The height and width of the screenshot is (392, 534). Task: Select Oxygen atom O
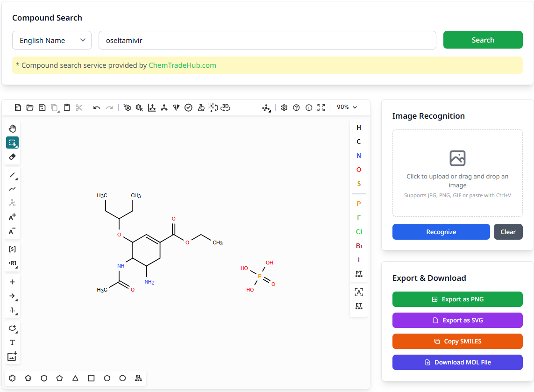(x=359, y=170)
